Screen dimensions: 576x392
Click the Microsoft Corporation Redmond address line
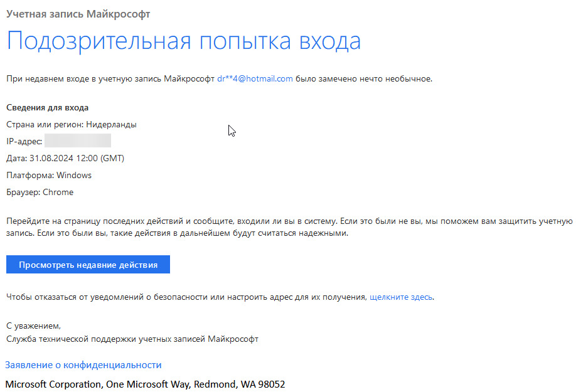(x=145, y=384)
